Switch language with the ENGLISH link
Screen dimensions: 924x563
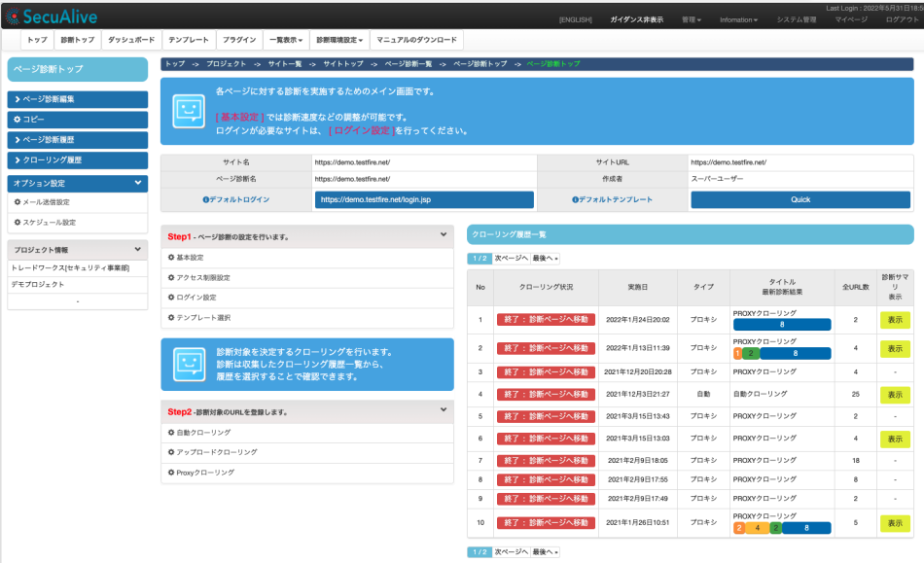(575, 20)
